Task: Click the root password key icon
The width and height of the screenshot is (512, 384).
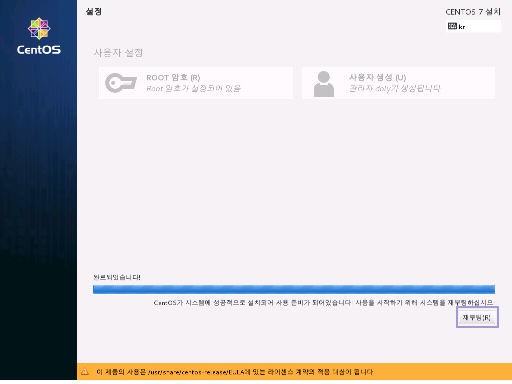Action: (x=121, y=83)
